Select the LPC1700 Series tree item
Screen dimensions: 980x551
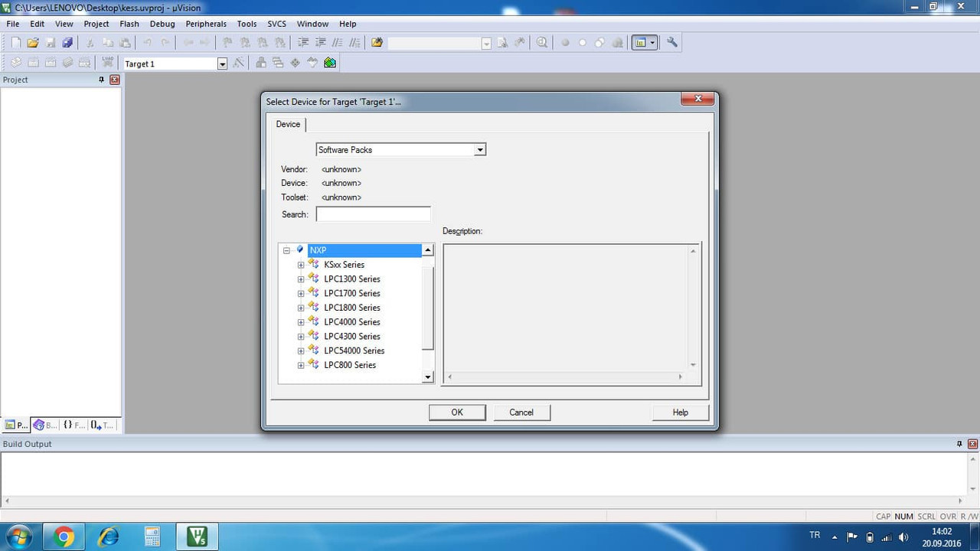352,293
